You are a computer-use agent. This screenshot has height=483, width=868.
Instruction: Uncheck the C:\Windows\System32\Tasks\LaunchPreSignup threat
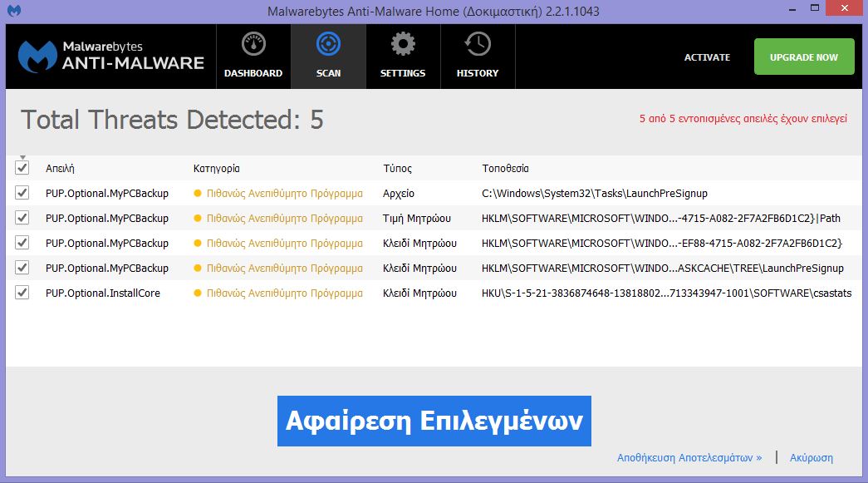point(22,193)
